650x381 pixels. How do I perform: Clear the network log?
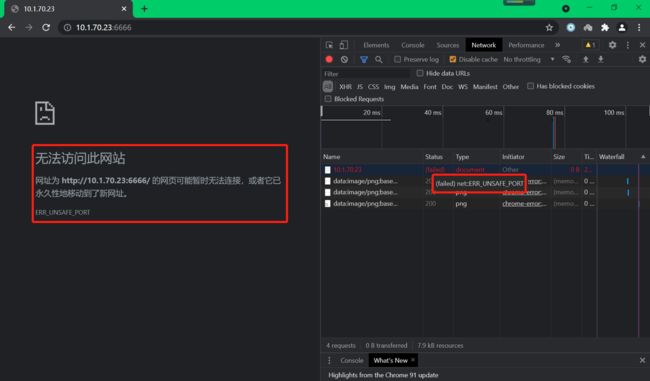344,59
